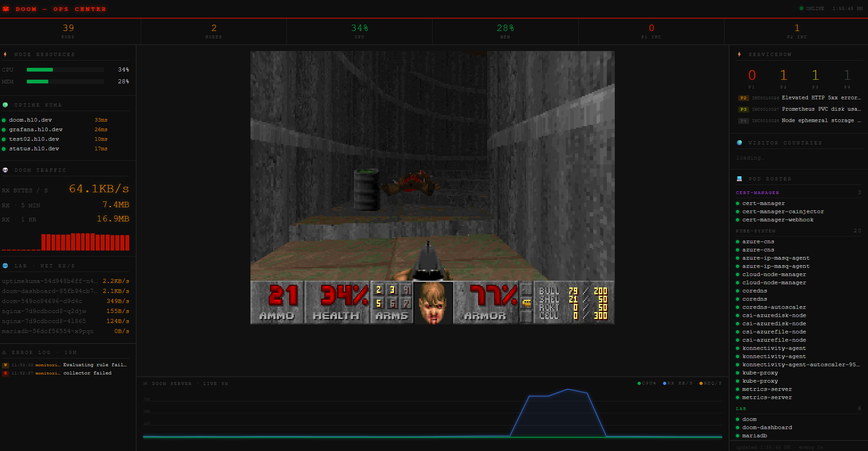Click the W warning badge in error log

[x=5, y=365]
